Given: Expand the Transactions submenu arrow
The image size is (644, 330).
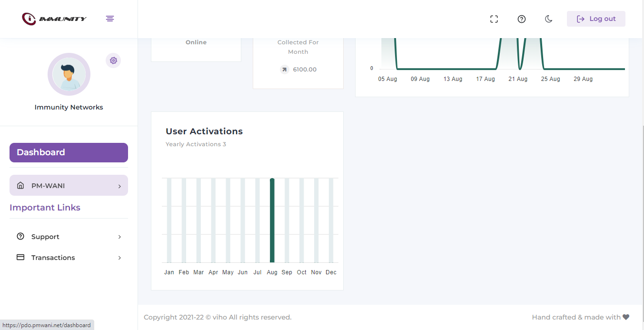Looking at the screenshot, I should [x=119, y=258].
